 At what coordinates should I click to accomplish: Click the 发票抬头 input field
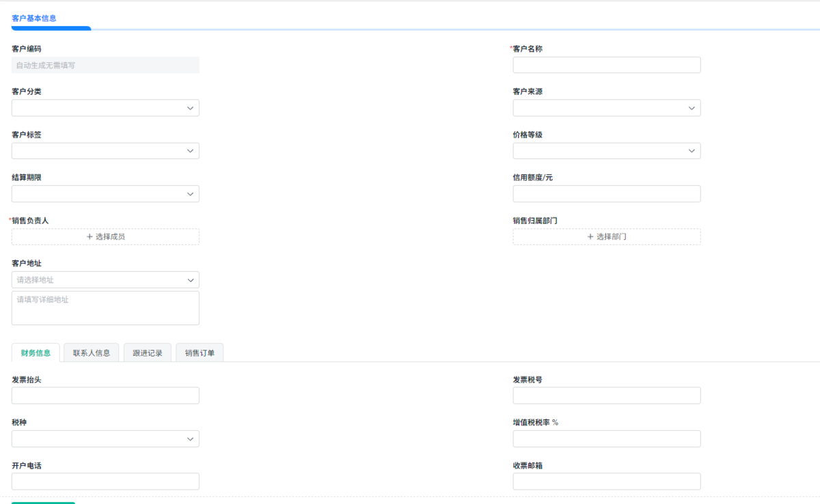pyautogui.click(x=105, y=396)
